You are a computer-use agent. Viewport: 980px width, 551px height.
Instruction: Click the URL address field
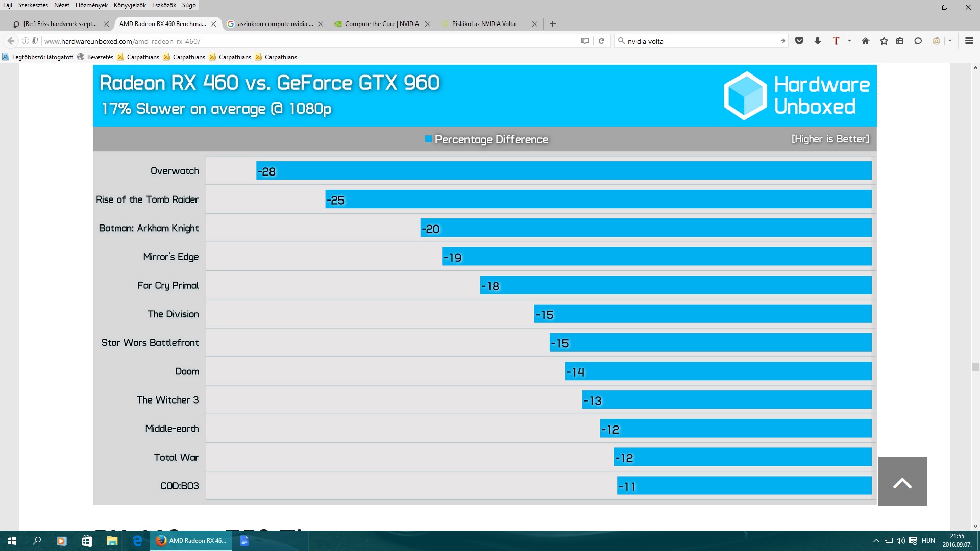[x=306, y=41]
